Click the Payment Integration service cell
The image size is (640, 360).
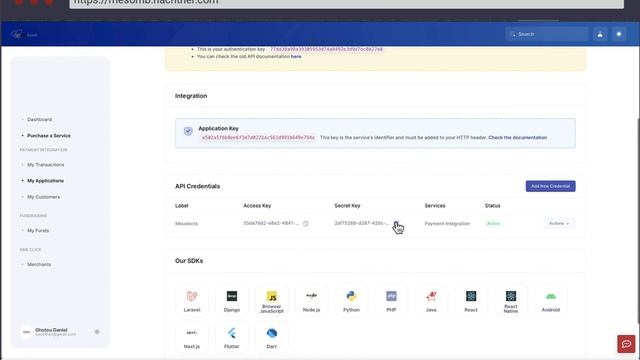tap(447, 224)
